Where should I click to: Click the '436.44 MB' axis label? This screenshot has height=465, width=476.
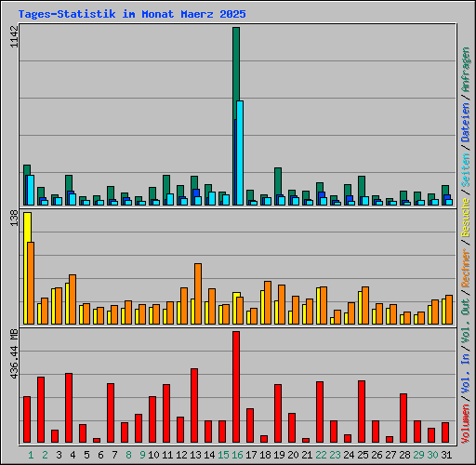[x=14, y=354]
